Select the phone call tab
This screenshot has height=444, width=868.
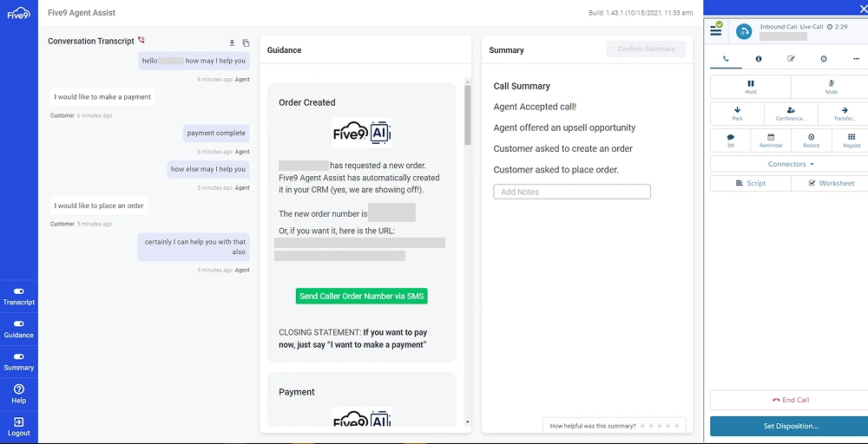click(726, 59)
